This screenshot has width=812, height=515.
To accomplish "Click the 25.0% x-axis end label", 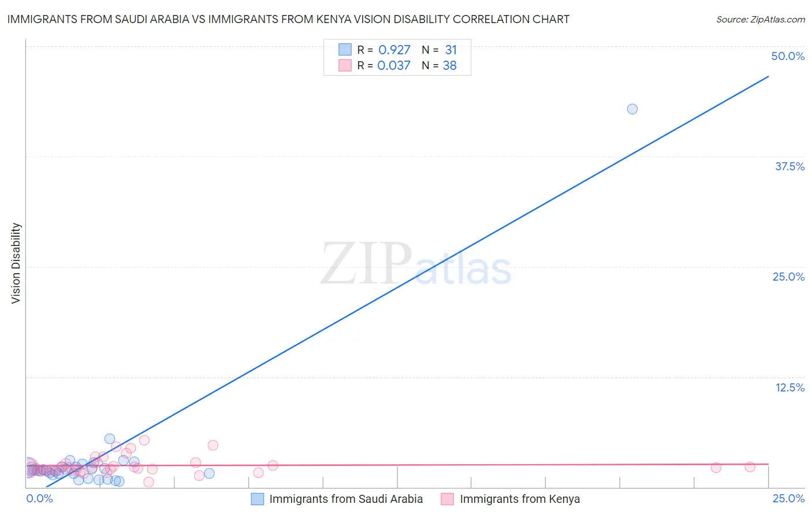I will (x=788, y=498).
